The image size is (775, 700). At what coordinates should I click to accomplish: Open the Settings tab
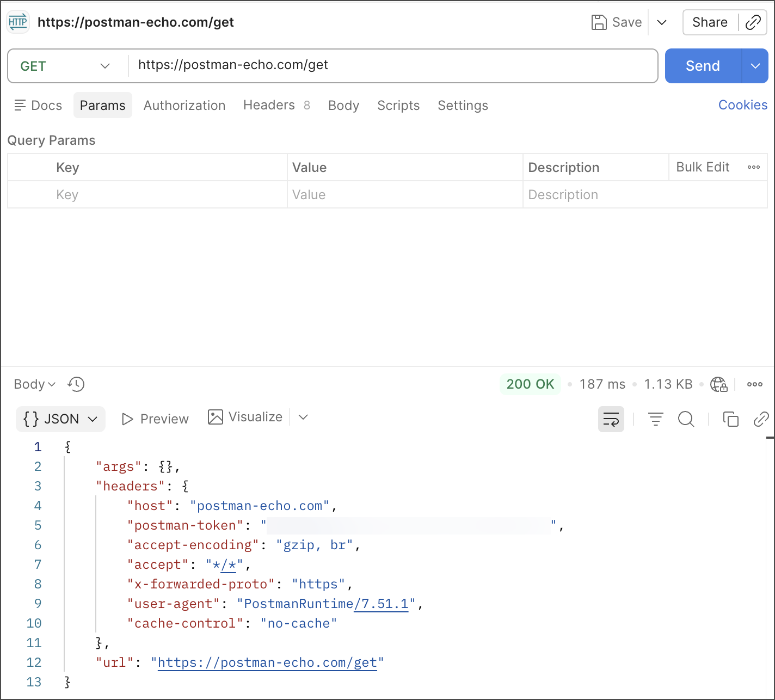click(463, 105)
